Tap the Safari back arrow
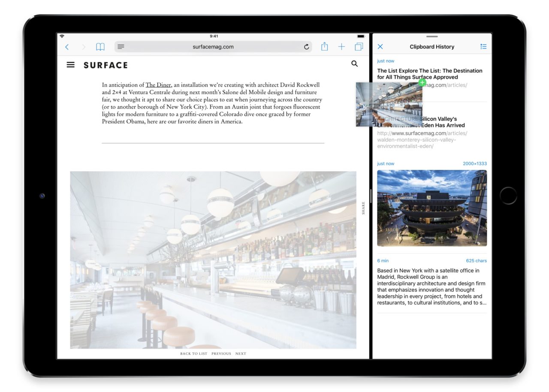The height and width of the screenshot is (392, 549). (x=67, y=47)
